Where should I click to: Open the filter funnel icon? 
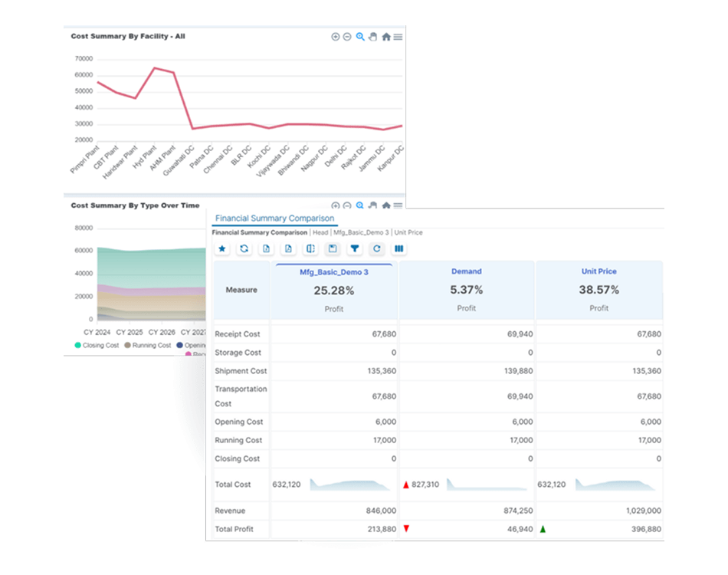(x=355, y=248)
